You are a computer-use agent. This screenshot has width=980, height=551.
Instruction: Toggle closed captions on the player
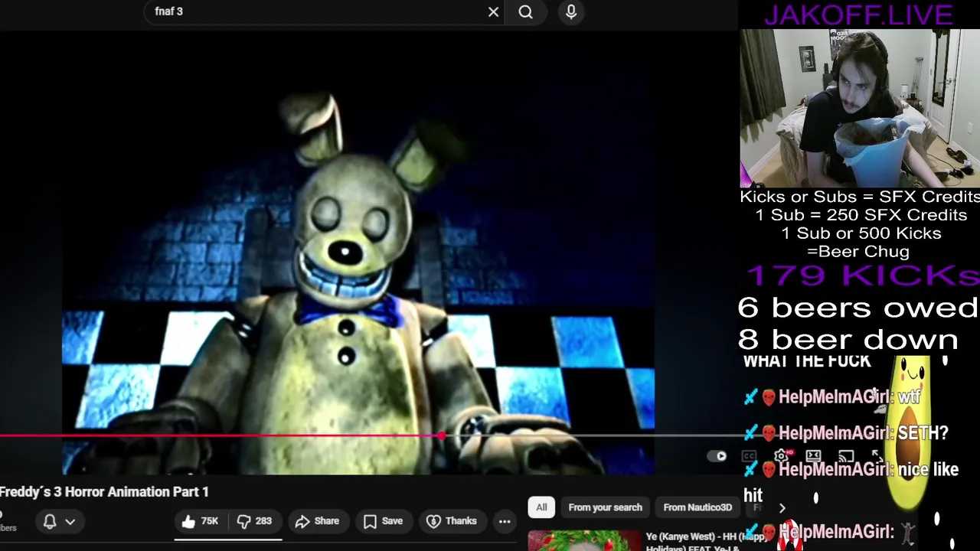749,456
